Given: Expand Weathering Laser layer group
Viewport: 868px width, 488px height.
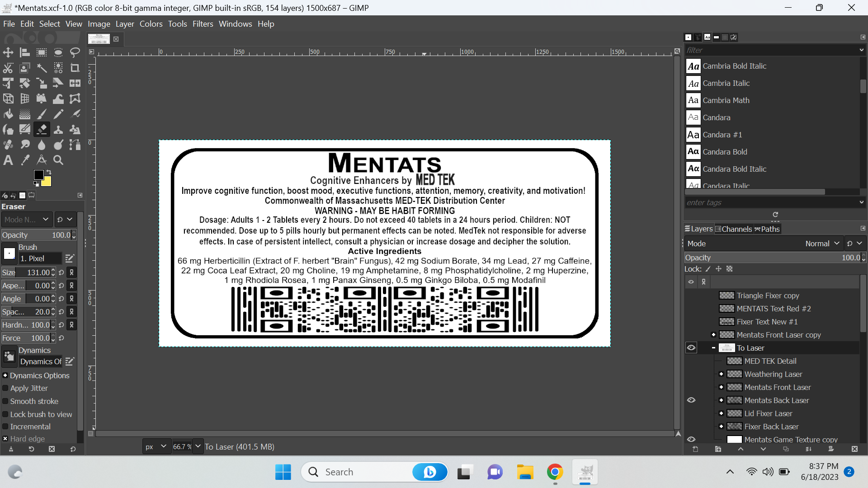Looking at the screenshot, I should pyautogui.click(x=721, y=374).
